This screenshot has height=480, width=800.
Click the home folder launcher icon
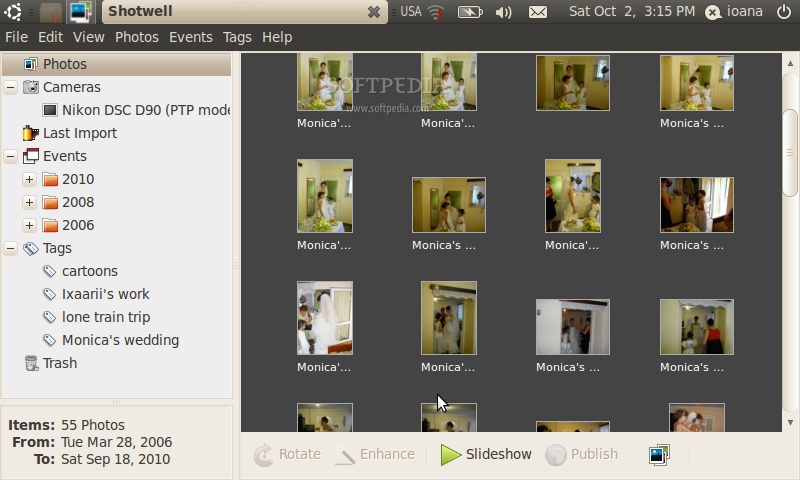point(51,11)
